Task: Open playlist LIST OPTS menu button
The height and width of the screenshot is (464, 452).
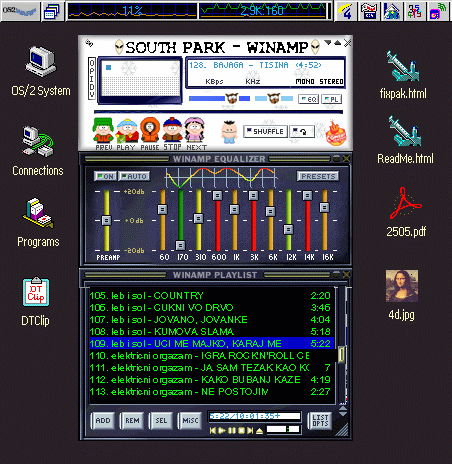Action: 320,421
